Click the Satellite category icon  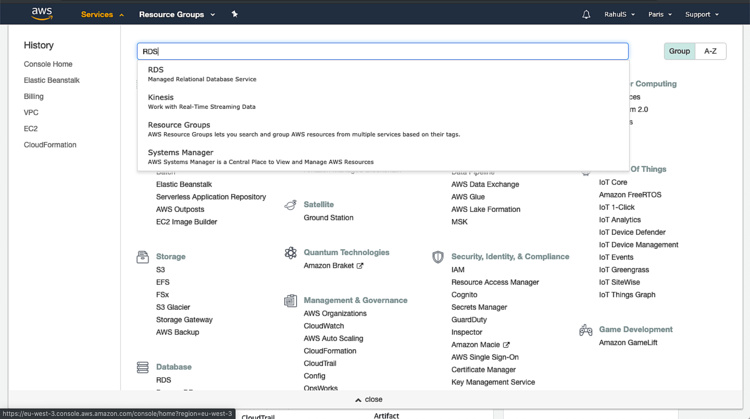point(290,205)
